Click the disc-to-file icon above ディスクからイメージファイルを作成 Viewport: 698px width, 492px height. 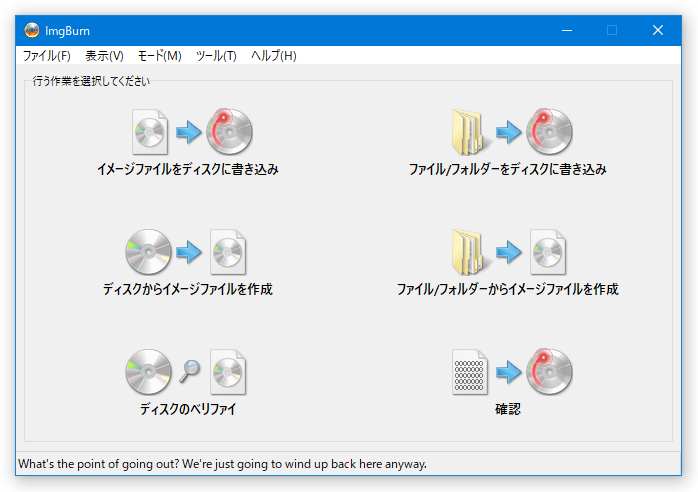(x=188, y=252)
